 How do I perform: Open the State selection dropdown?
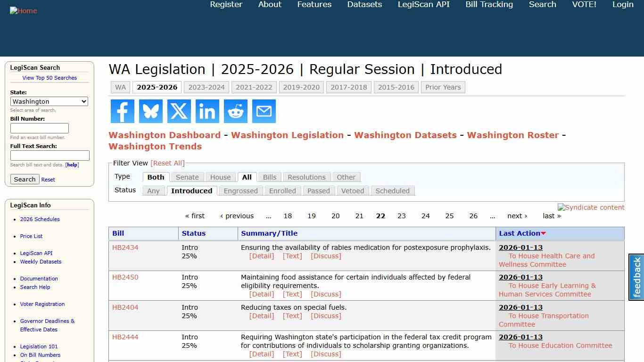(x=49, y=101)
